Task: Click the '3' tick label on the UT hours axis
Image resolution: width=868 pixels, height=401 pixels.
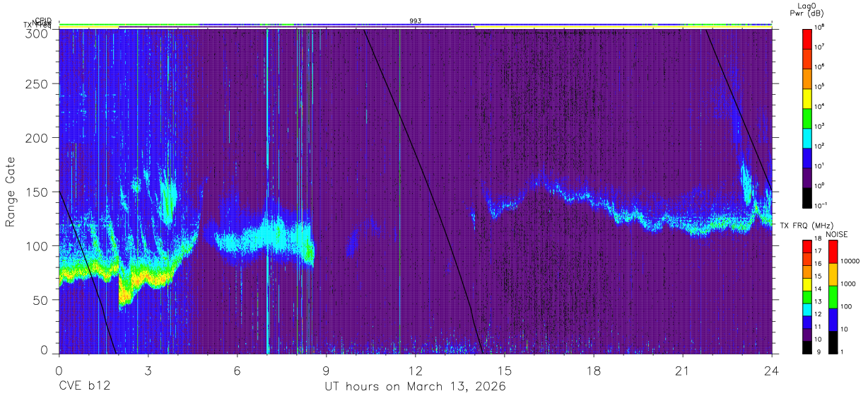Action: click(x=148, y=370)
